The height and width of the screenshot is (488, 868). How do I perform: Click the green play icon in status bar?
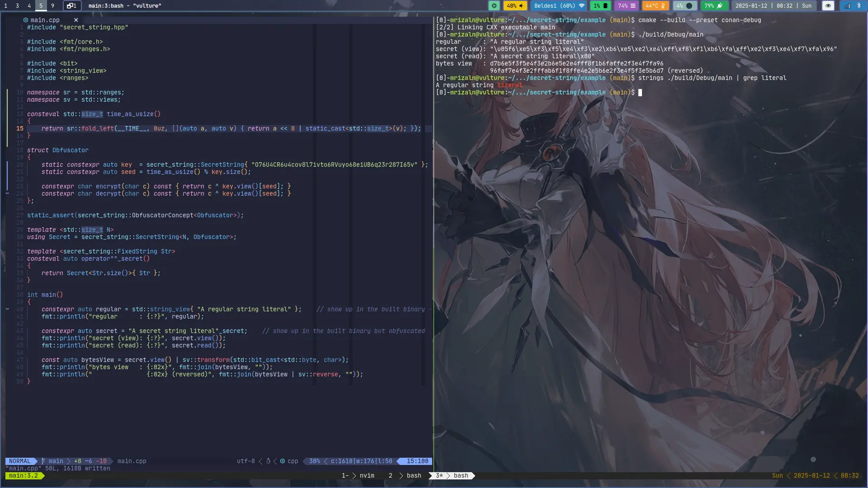[494, 6]
